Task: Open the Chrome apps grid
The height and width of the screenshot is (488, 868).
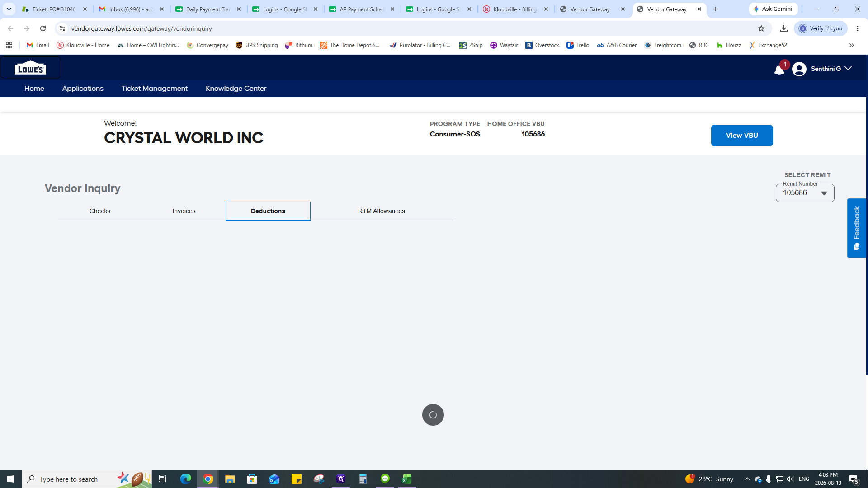Action: click(9, 45)
